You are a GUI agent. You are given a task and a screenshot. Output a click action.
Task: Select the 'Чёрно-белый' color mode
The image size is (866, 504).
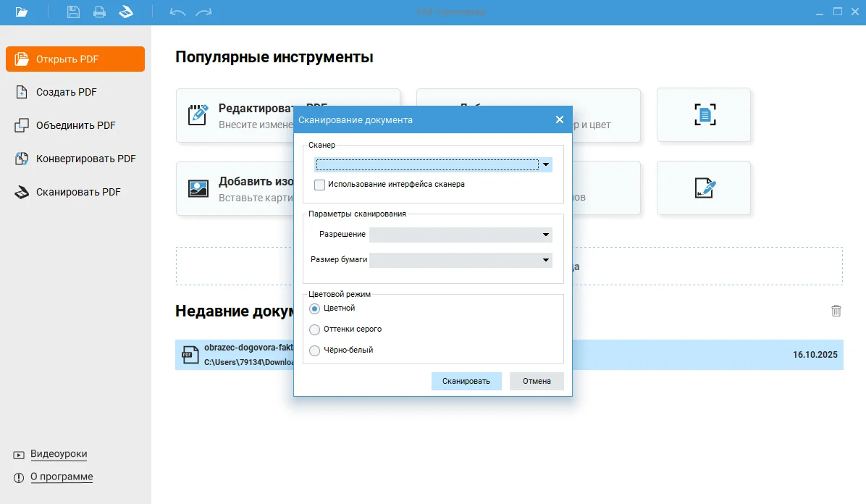(314, 350)
